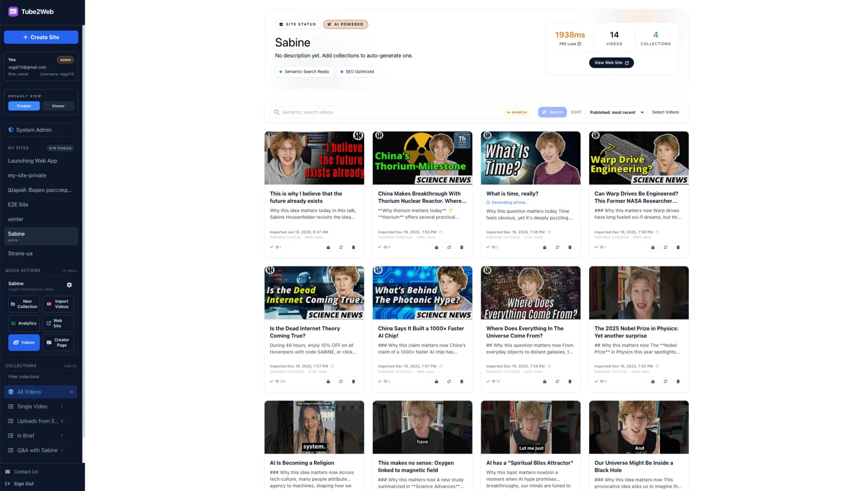Click the P95 Load help icon

579,44
